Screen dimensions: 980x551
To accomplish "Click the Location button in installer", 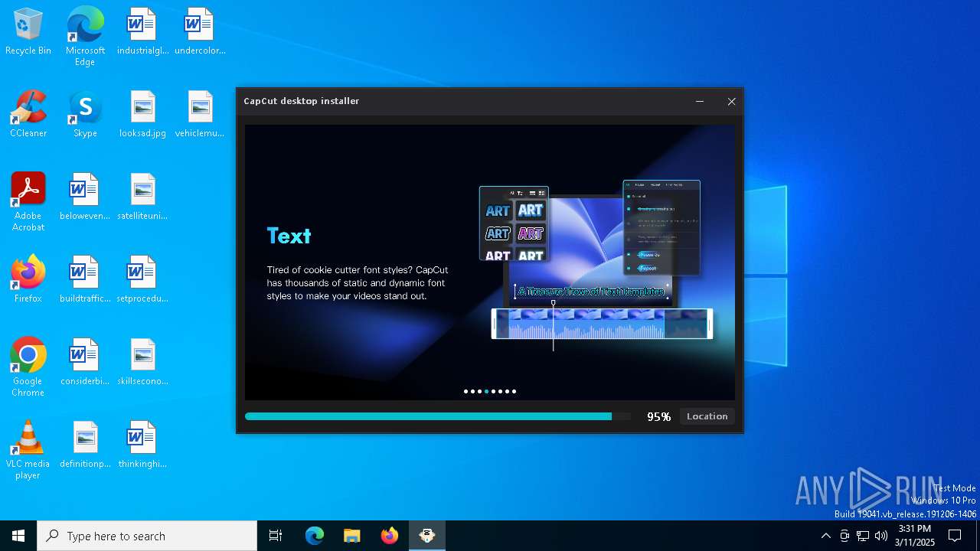I will (x=707, y=416).
